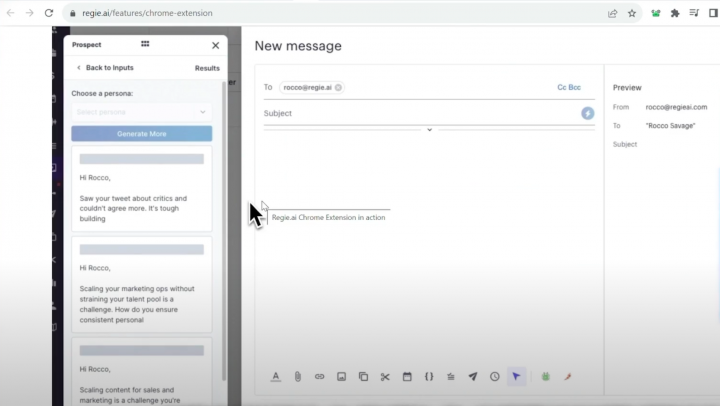The height and width of the screenshot is (406, 720).
Task: Click the scissors snippet icon
Action: (385, 377)
